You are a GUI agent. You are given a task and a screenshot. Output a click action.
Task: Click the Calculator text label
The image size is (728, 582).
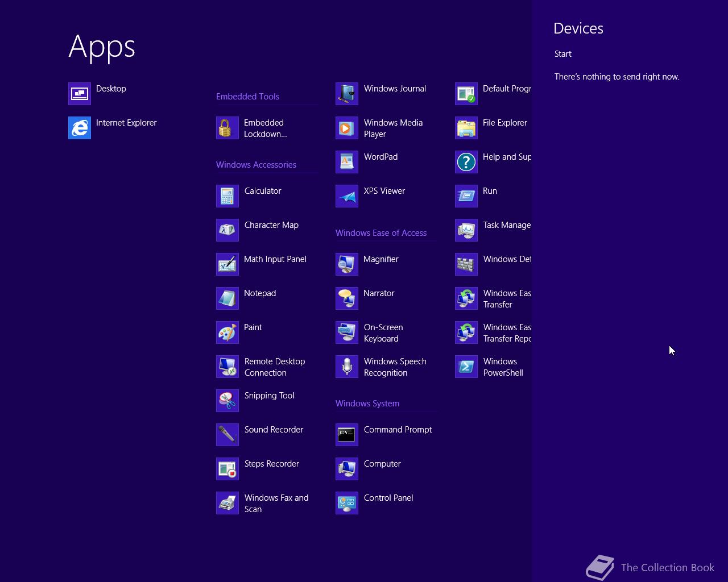point(263,191)
